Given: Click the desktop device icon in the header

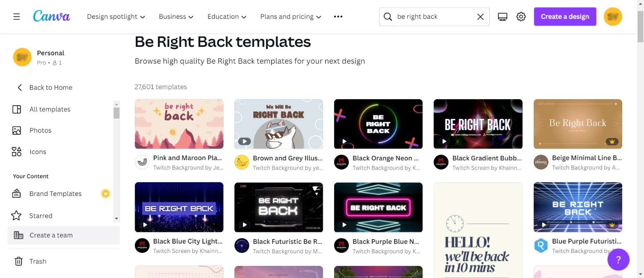Looking at the screenshot, I should (502, 16).
